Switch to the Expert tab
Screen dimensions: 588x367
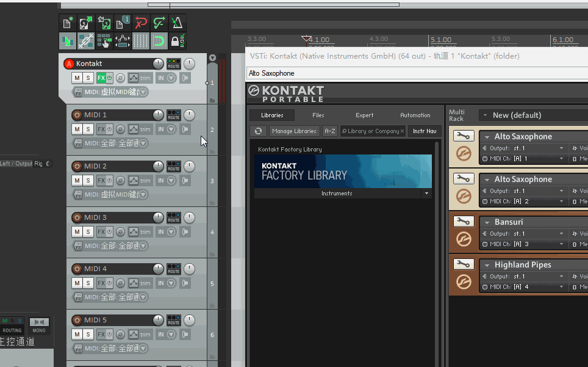pyautogui.click(x=365, y=115)
